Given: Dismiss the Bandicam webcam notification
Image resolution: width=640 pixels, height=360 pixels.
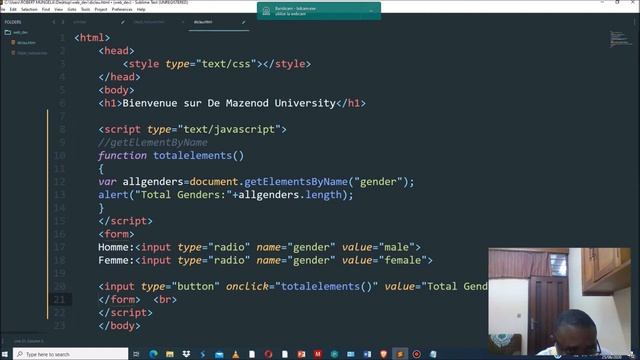Looking at the screenshot, I should 371,11.
